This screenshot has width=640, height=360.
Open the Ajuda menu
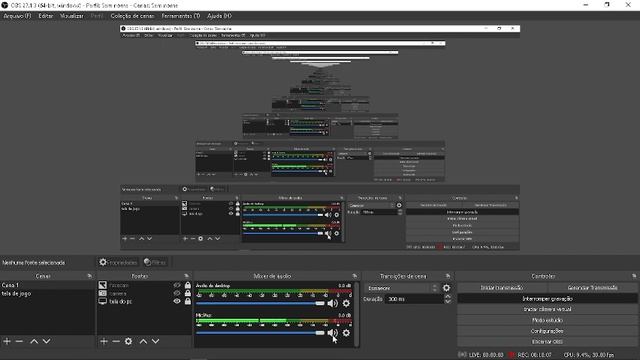pos(219,16)
